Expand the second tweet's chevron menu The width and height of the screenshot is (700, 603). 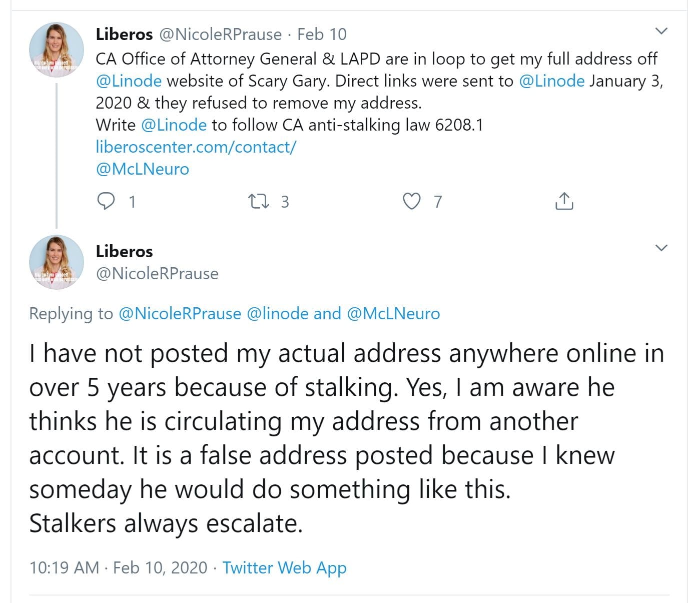661,248
